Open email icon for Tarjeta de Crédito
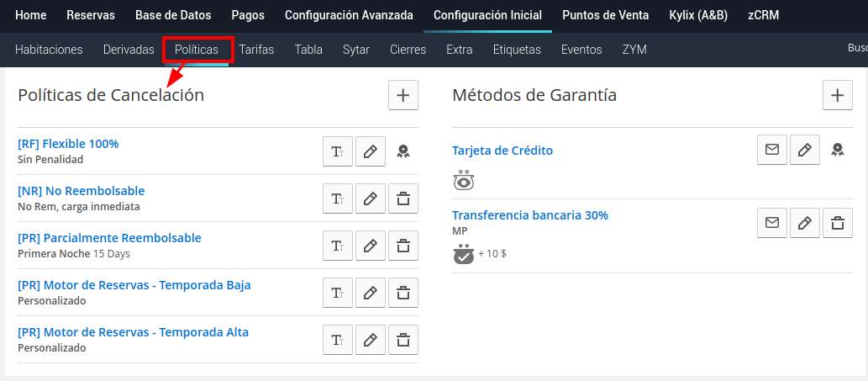 pyautogui.click(x=771, y=150)
